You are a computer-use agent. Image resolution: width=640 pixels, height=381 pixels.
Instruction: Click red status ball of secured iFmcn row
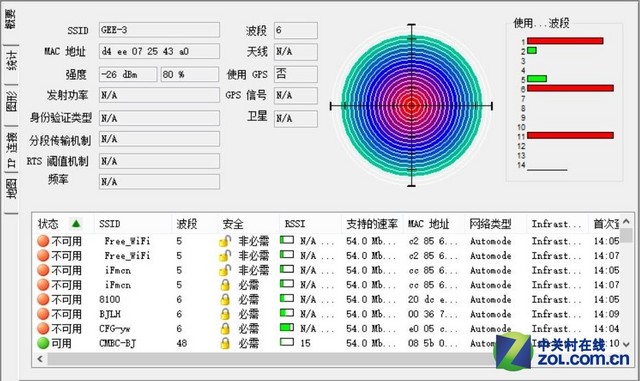tap(43, 285)
